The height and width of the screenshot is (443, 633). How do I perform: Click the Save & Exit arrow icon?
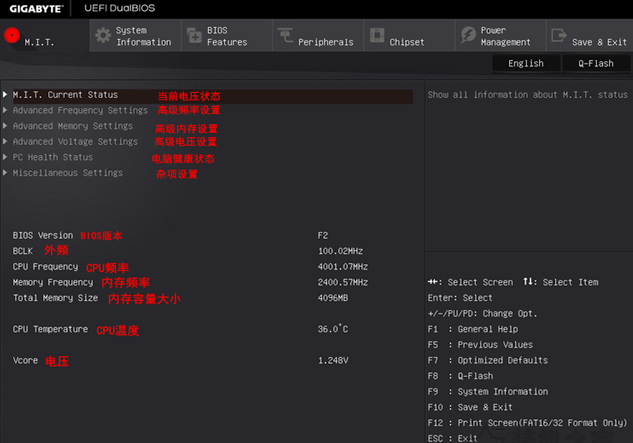pos(559,35)
